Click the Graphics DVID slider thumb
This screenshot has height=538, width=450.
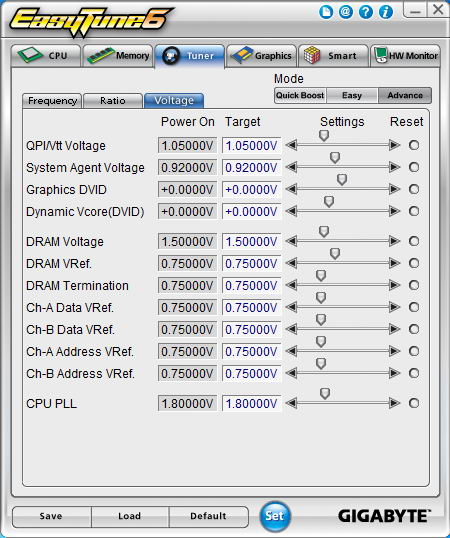(x=342, y=179)
